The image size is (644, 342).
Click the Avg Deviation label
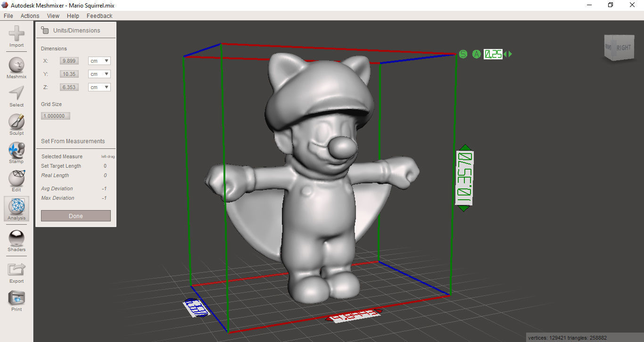coord(57,188)
